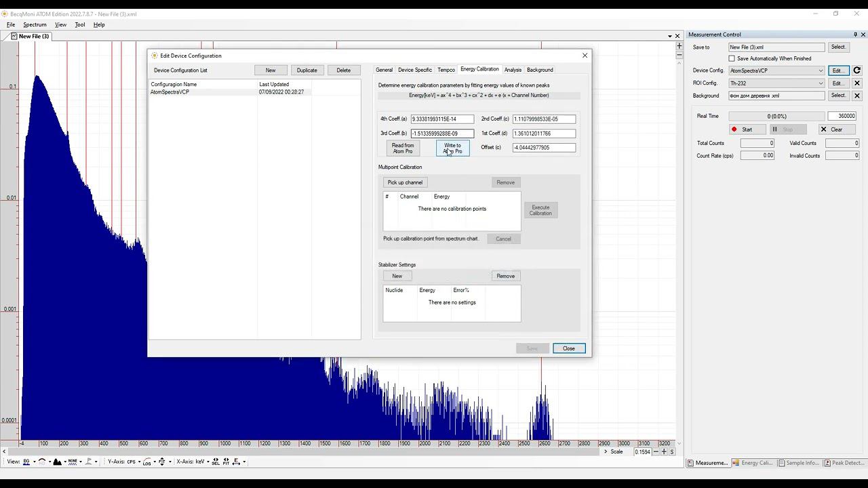Enable Save Automatically When Finished

(732, 59)
